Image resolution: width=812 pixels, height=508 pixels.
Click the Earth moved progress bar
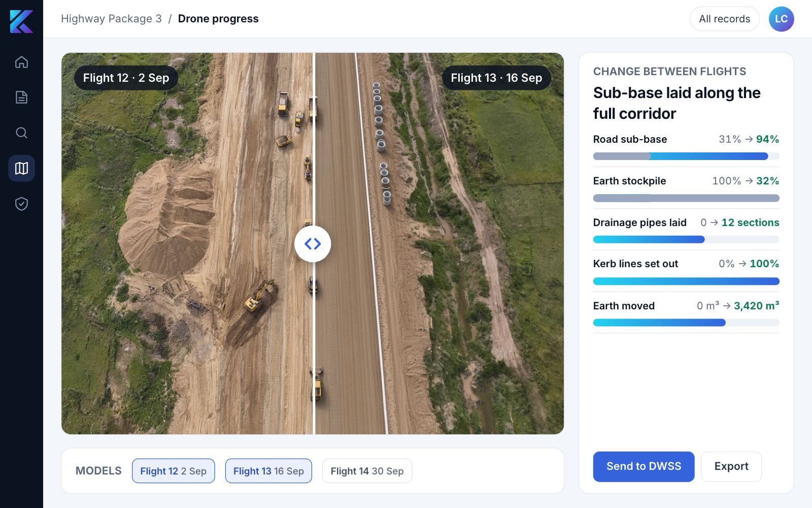pyautogui.click(x=686, y=323)
